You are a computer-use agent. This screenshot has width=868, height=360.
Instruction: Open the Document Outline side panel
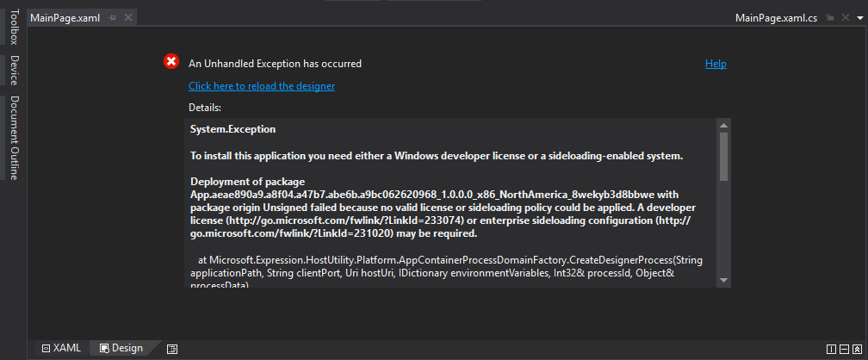pos(14,138)
